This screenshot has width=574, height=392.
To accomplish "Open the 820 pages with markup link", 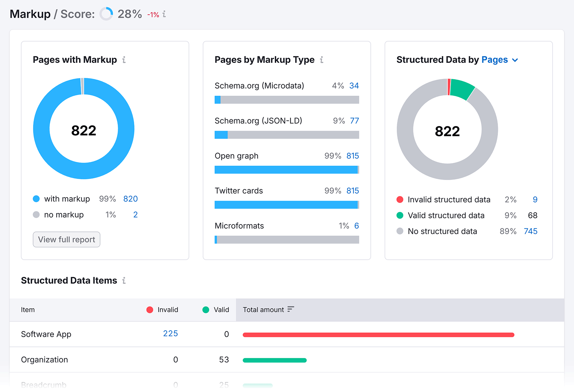I will coord(131,199).
